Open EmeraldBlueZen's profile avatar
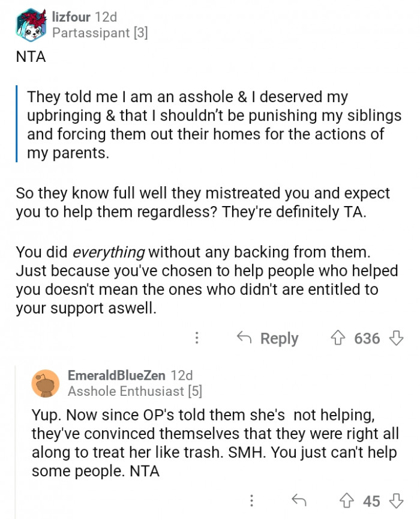Screen dimensions: 420x519 (x=46, y=383)
